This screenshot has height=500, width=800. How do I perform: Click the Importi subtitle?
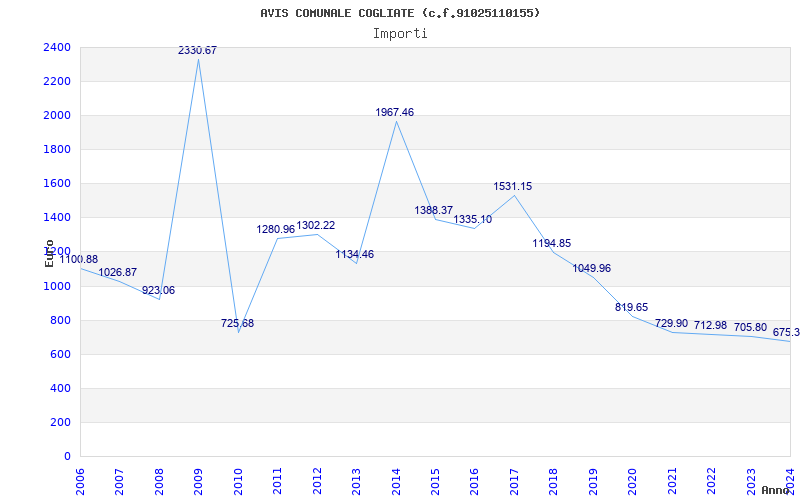(400, 34)
